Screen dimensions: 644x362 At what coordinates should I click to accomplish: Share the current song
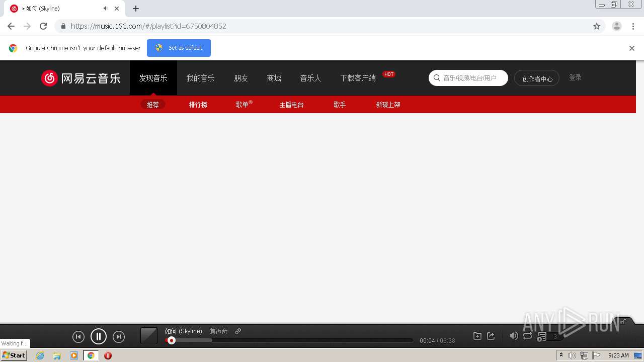(491, 336)
